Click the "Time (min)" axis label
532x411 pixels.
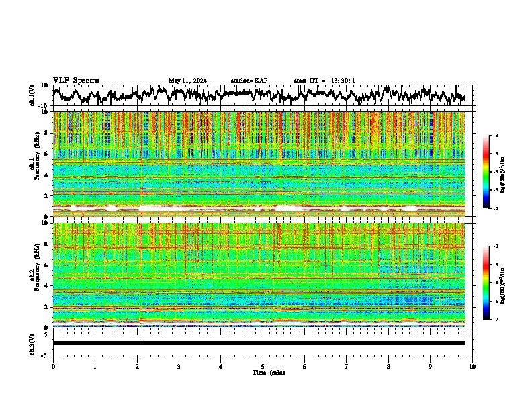[x=269, y=373]
